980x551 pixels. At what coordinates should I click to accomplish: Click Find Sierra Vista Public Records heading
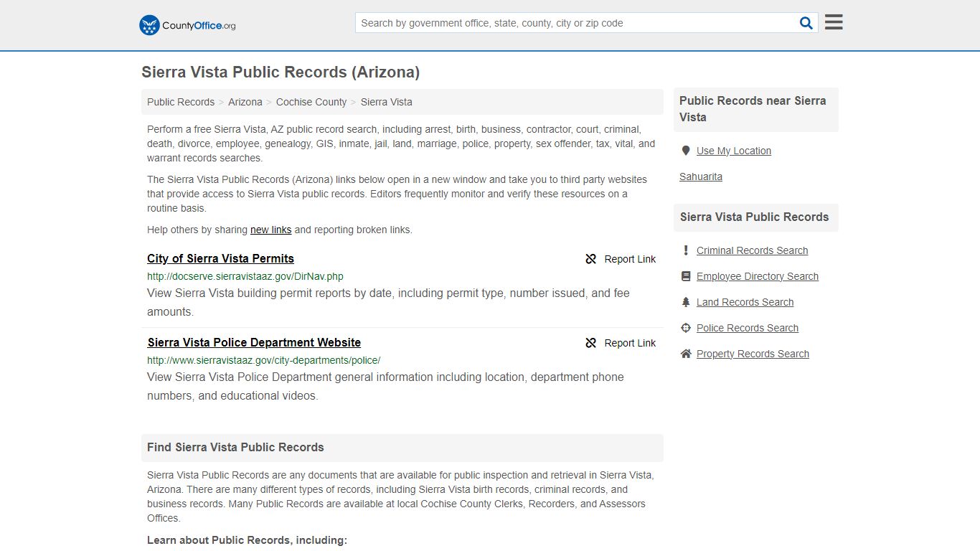[235, 447]
